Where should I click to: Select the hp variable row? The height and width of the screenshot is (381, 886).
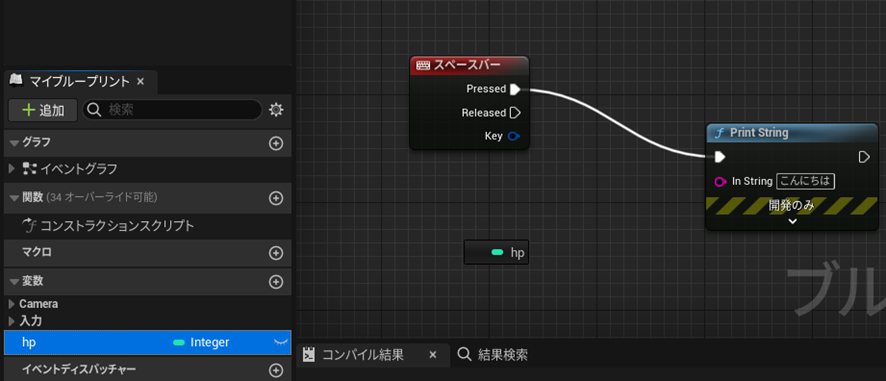(x=147, y=343)
